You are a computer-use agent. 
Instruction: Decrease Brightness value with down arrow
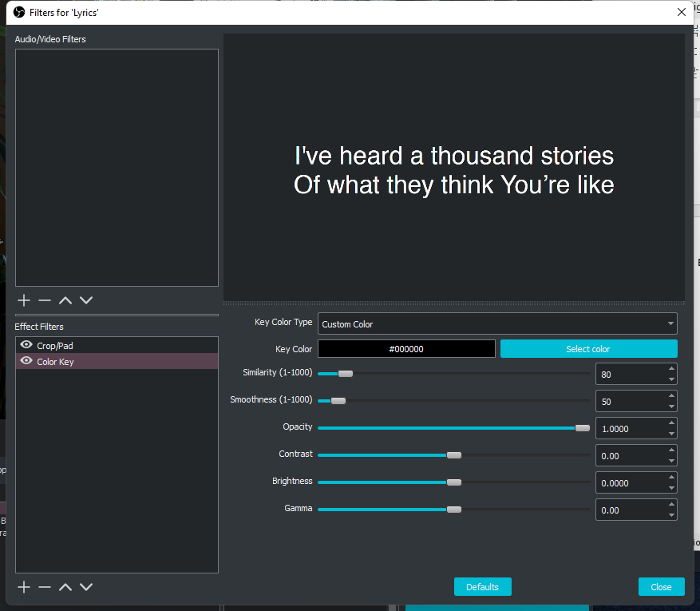[671, 488]
